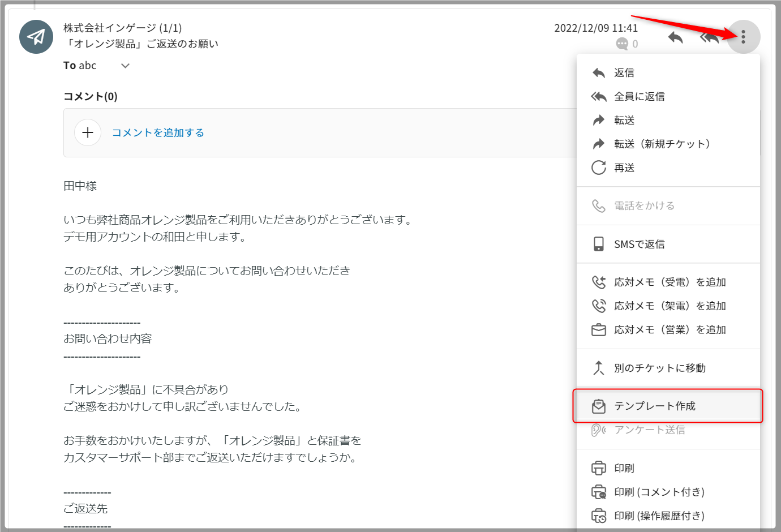Add 応対メモ（受電） entry
The image size is (781, 532).
point(670,282)
